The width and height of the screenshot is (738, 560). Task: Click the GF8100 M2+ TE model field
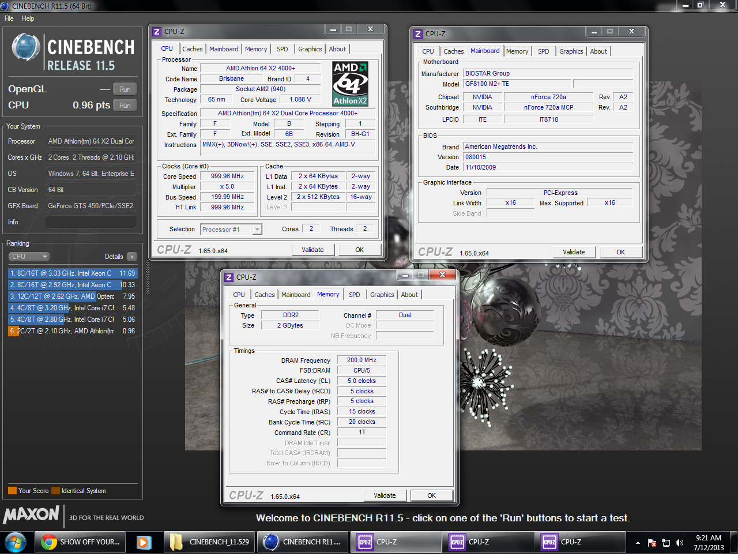[x=517, y=84]
